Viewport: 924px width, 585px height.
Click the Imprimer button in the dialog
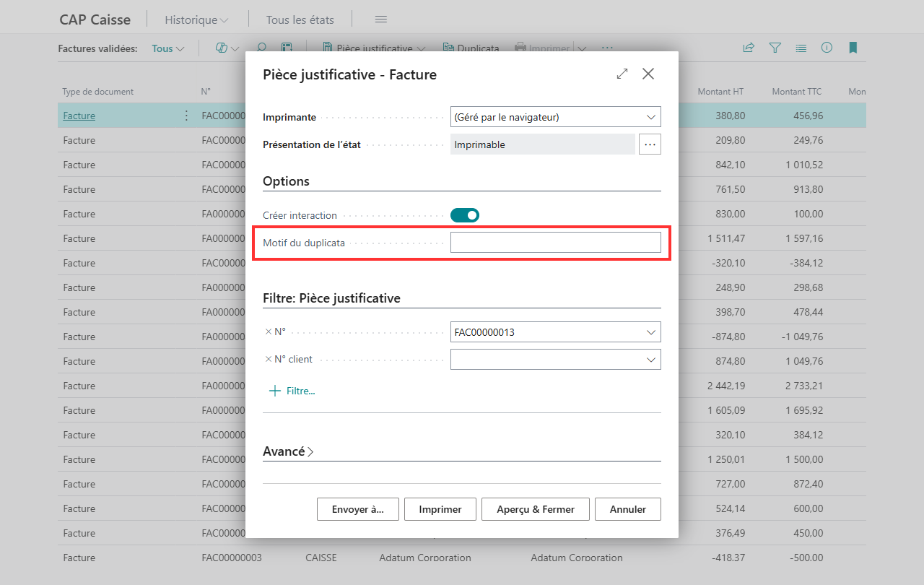[x=440, y=509]
